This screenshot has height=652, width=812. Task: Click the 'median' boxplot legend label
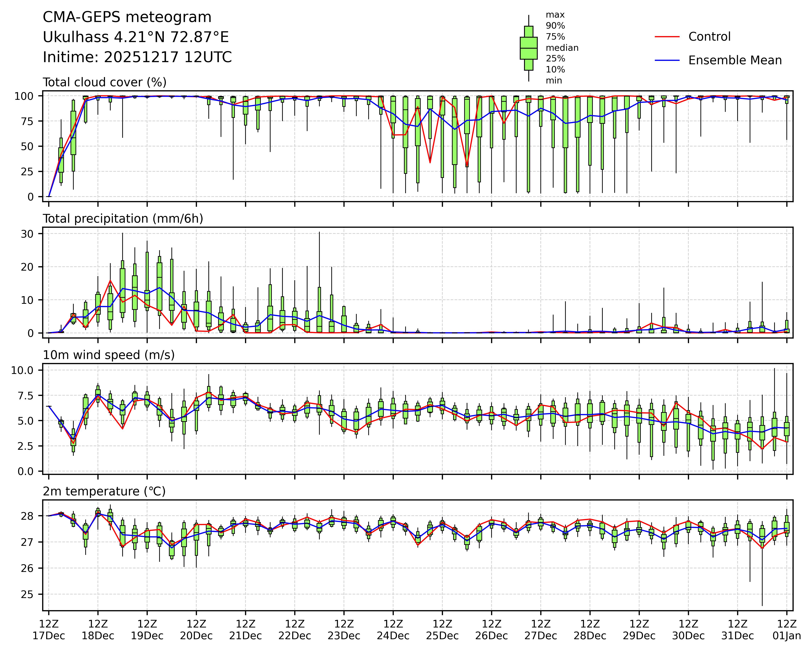[x=562, y=48]
